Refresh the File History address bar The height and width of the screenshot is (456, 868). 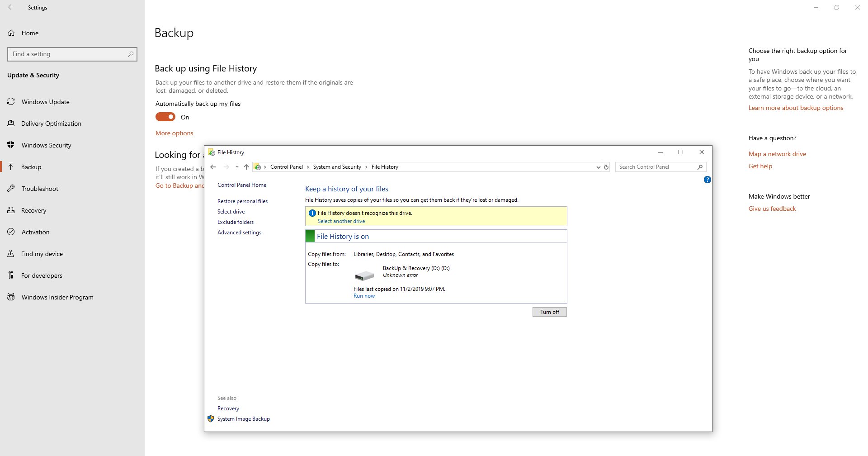606,167
